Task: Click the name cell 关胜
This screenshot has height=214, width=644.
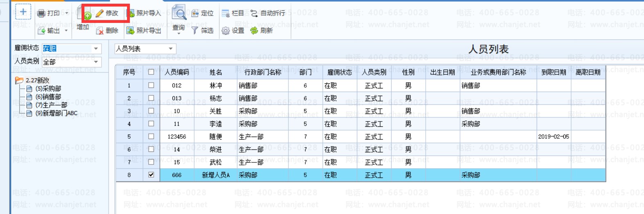Action: coord(215,111)
